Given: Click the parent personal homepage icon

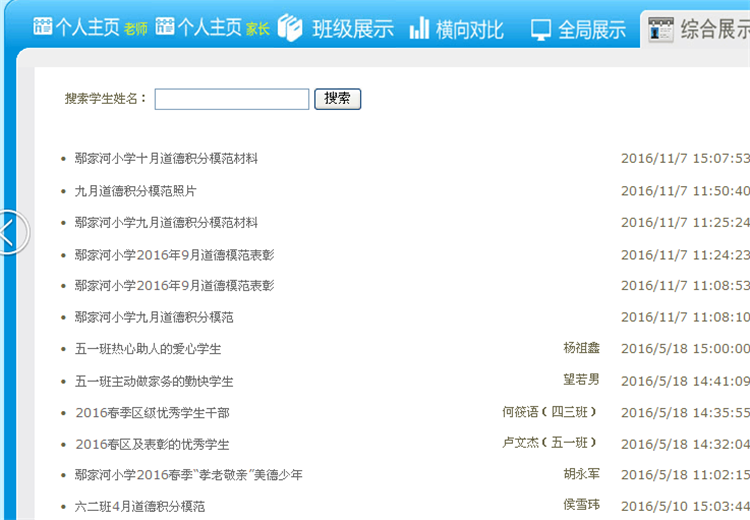Looking at the screenshot, I should 166,27.
